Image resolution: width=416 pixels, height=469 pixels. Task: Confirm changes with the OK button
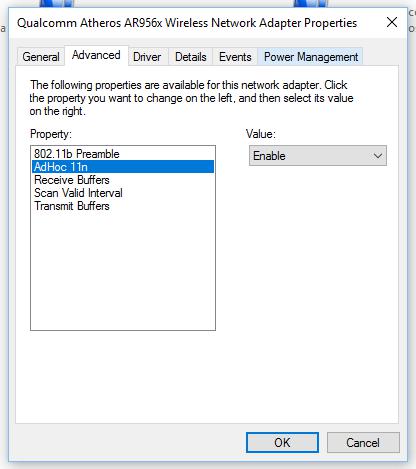click(x=282, y=443)
